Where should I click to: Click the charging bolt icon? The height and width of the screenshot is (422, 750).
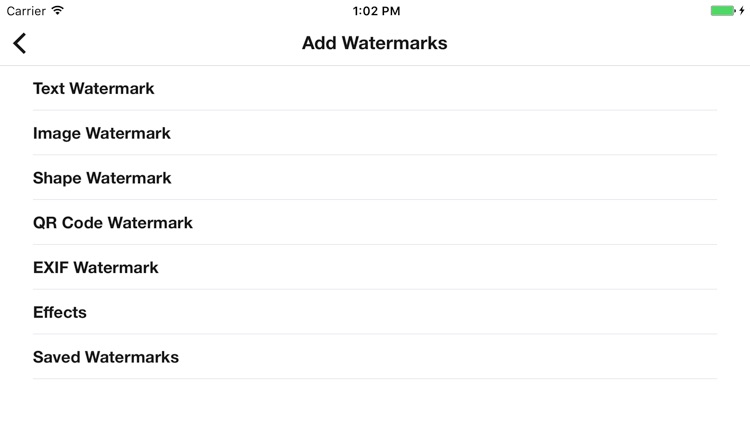[x=742, y=11]
